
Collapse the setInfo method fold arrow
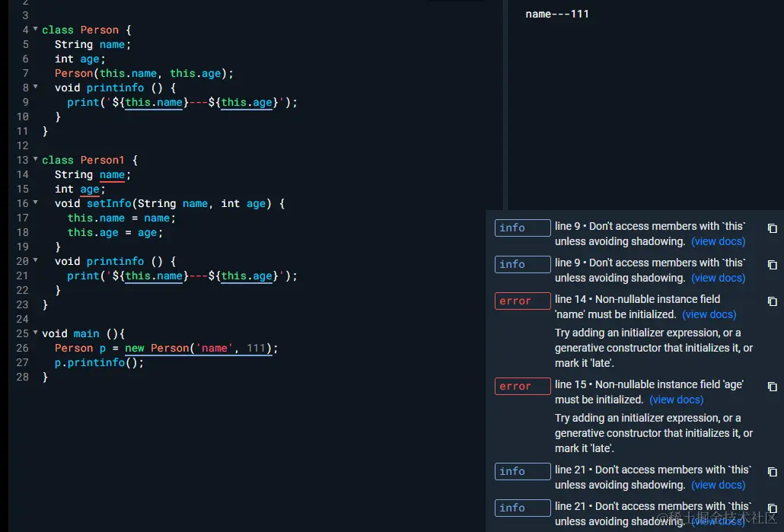coord(36,202)
